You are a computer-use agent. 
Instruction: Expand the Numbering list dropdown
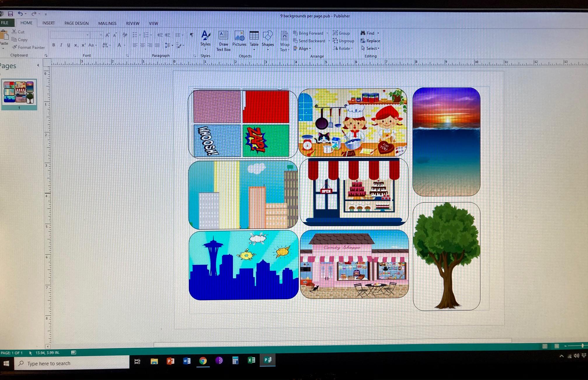tap(151, 35)
